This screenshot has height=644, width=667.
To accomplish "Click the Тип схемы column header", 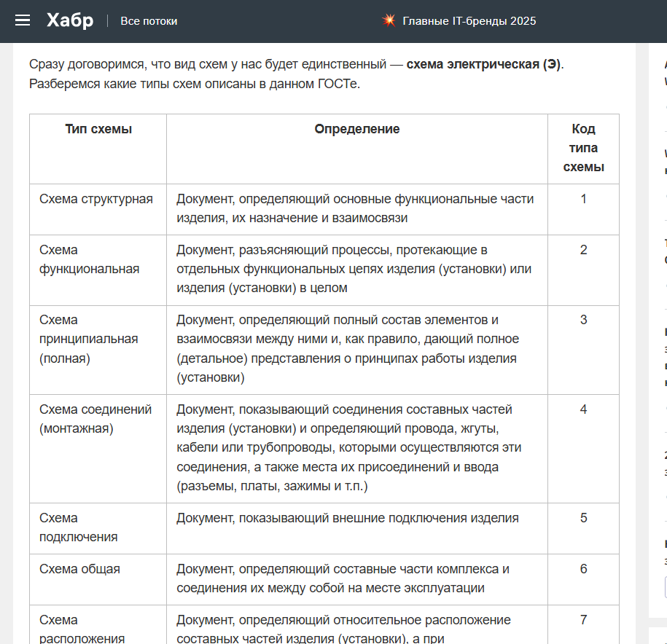I will (98, 130).
